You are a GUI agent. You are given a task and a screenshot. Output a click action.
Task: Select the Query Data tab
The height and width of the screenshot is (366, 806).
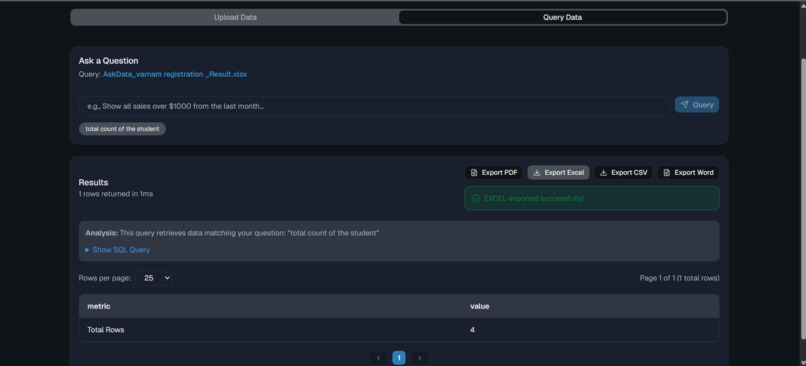[x=562, y=17]
